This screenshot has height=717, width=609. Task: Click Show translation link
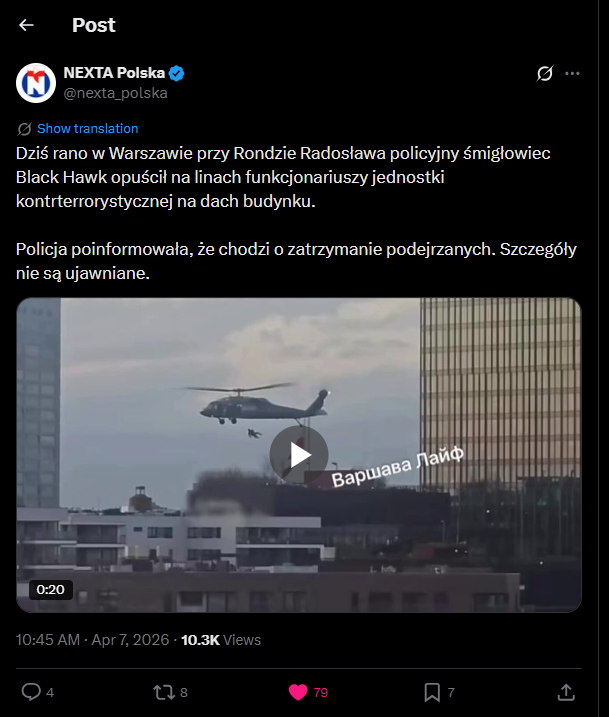coord(88,128)
